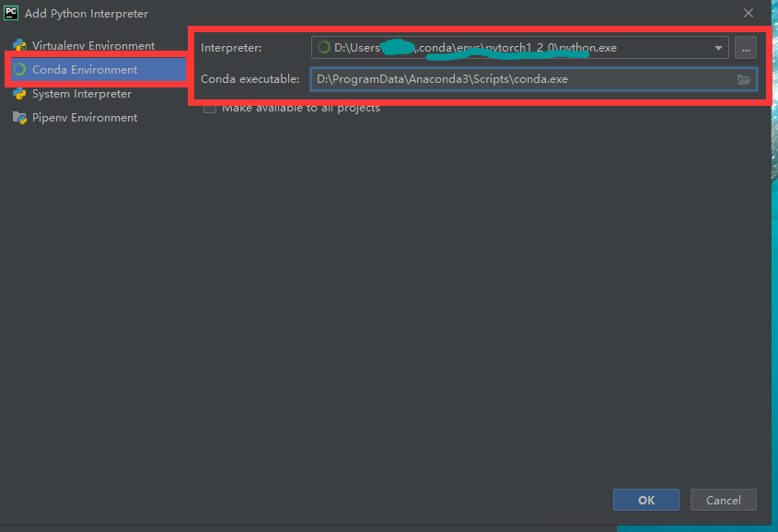The width and height of the screenshot is (778, 532).
Task: Select Conda Environment in the sidebar
Action: pos(99,69)
